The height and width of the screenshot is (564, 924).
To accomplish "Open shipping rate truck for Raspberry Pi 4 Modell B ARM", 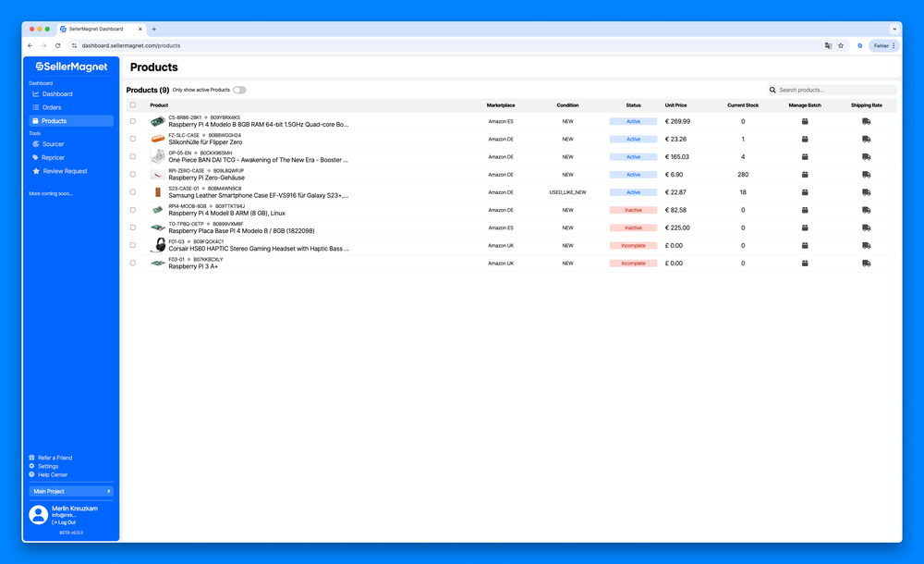I will pyautogui.click(x=867, y=210).
